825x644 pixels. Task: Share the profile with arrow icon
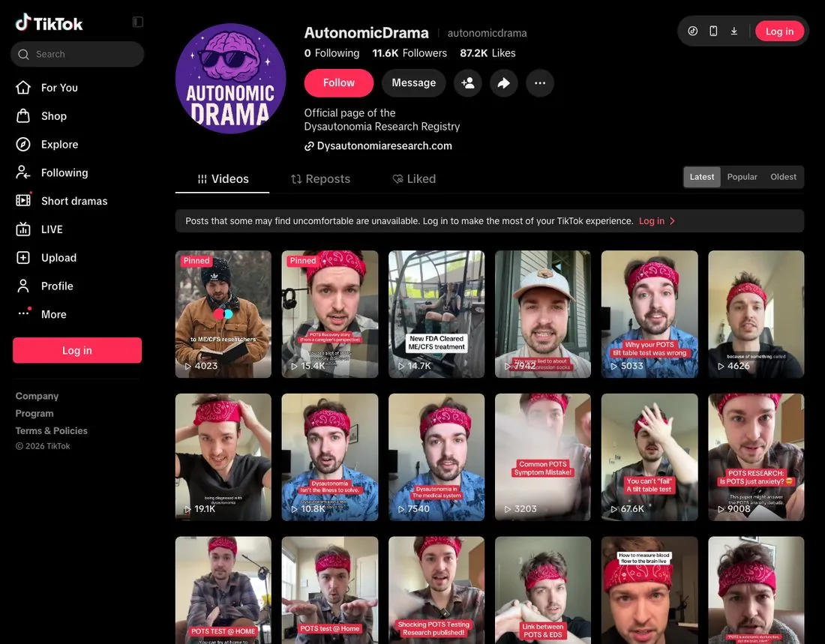(503, 83)
